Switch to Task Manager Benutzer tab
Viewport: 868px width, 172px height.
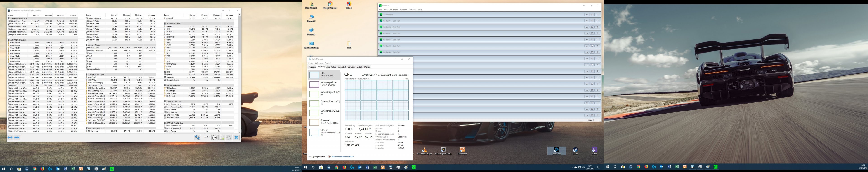click(x=351, y=67)
